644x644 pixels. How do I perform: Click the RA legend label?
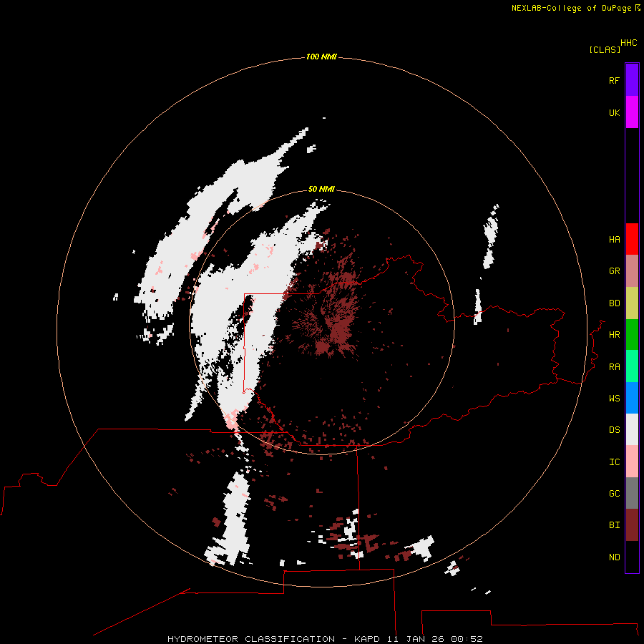click(614, 366)
